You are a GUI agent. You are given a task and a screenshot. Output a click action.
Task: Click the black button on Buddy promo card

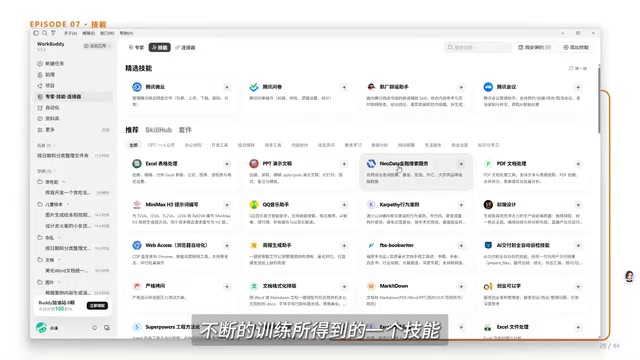pos(97,305)
